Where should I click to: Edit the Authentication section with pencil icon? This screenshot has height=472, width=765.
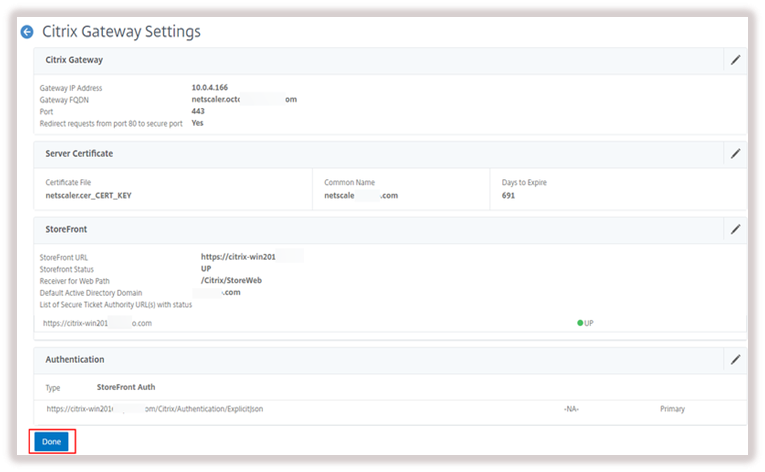735,360
